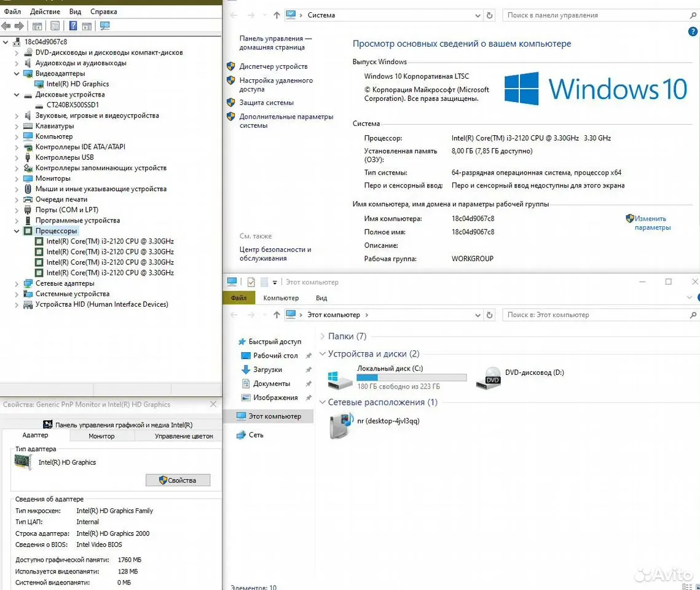Image resolution: width=700 pixels, height=590 pixels.
Task: Click the C: drive free space usage bar
Action: [412, 377]
